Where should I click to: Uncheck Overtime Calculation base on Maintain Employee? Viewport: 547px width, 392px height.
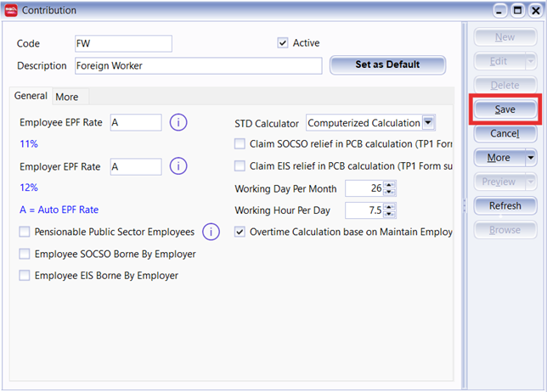click(240, 232)
